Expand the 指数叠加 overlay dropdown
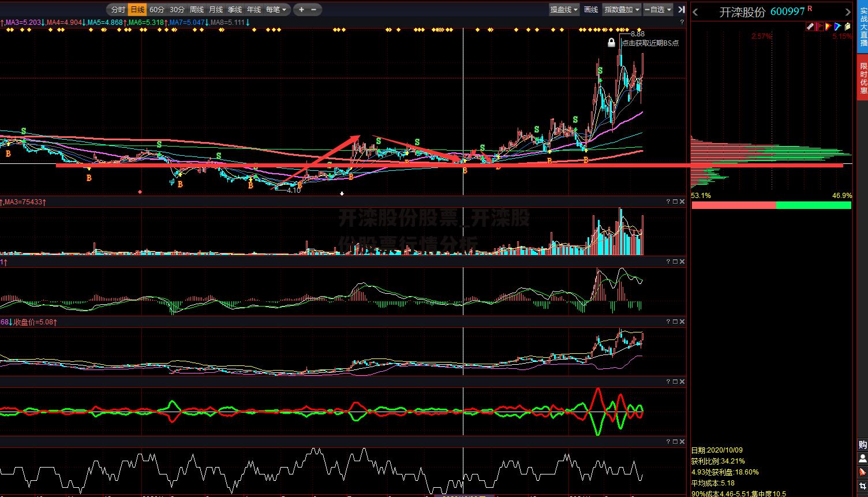This screenshot has width=868, height=497. (x=622, y=9)
